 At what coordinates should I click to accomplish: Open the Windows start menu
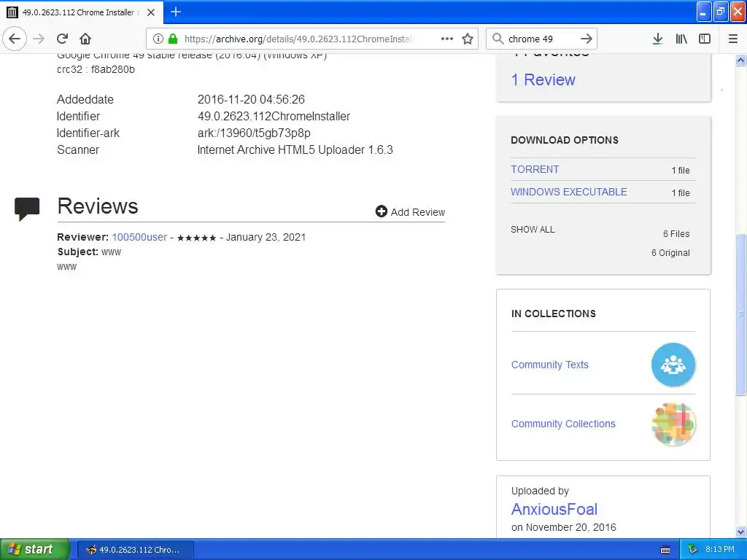tap(34, 549)
